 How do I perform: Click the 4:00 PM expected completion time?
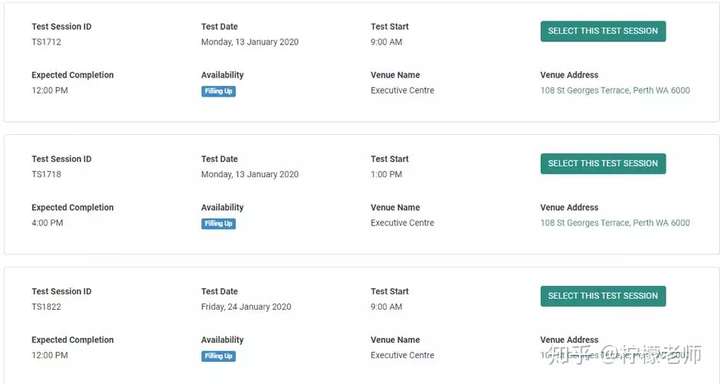[47, 223]
